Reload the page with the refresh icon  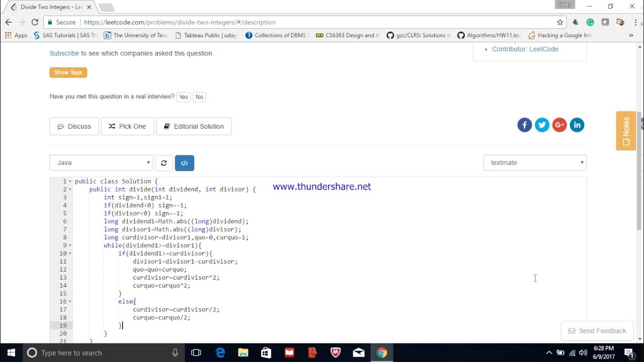35,22
